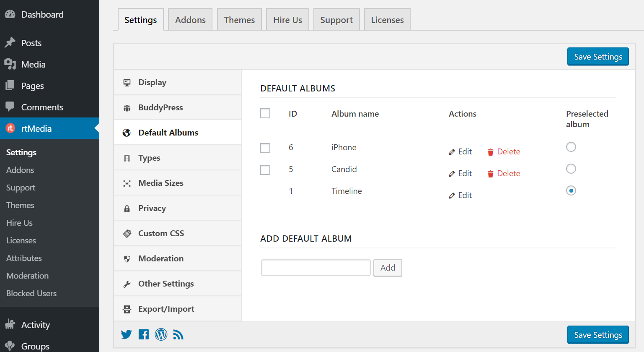Viewport: 644px width, 352px height.
Task: Switch to the Addons tab
Action: (x=190, y=19)
